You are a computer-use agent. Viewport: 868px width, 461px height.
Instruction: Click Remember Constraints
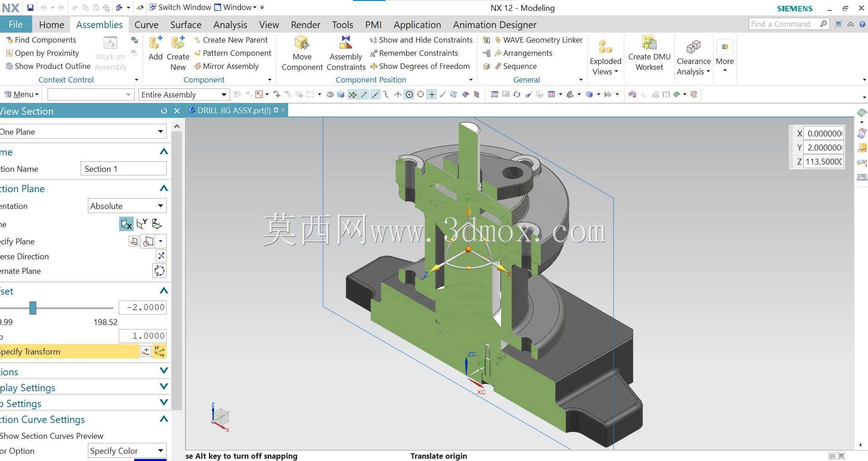click(x=414, y=53)
